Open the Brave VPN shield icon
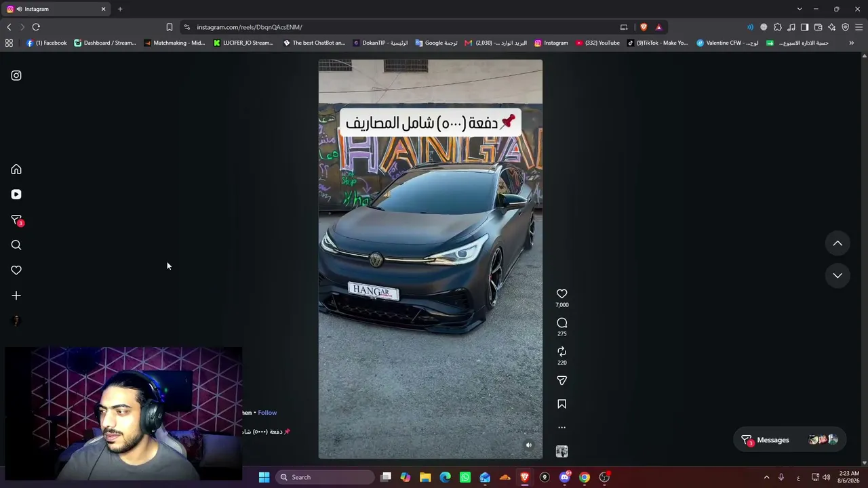The image size is (868, 488). tap(845, 27)
